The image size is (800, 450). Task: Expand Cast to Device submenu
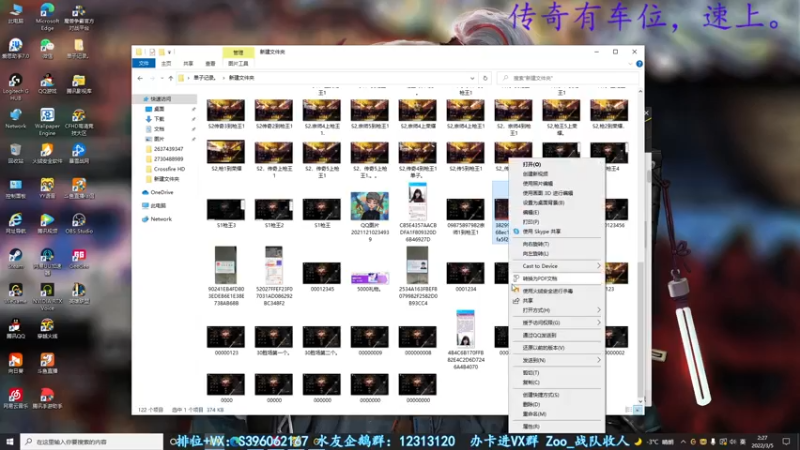pyautogui.click(x=557, y=266)
